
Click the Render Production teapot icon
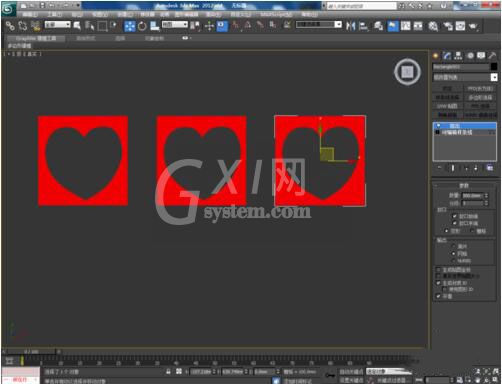(473, 26)
